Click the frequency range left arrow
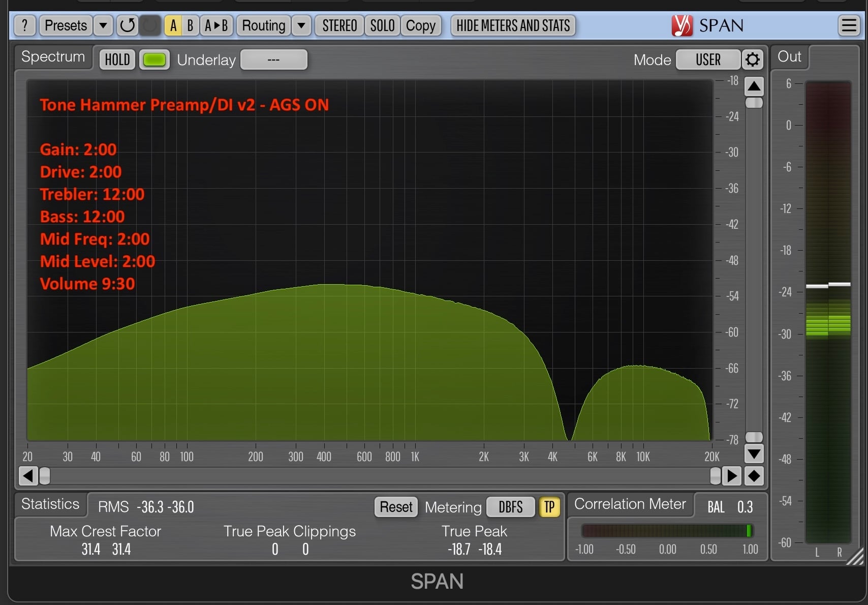 28,476
